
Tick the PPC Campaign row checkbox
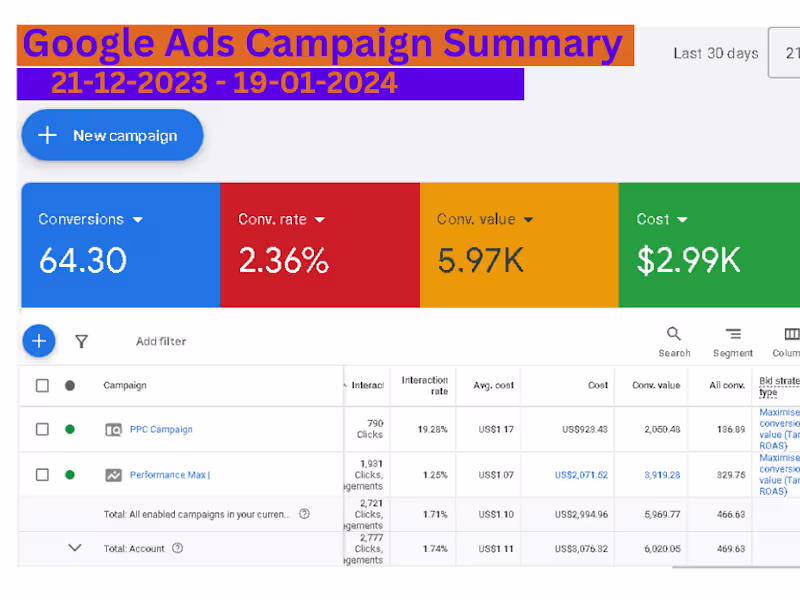pyautogui.click(x=42, y=429)
